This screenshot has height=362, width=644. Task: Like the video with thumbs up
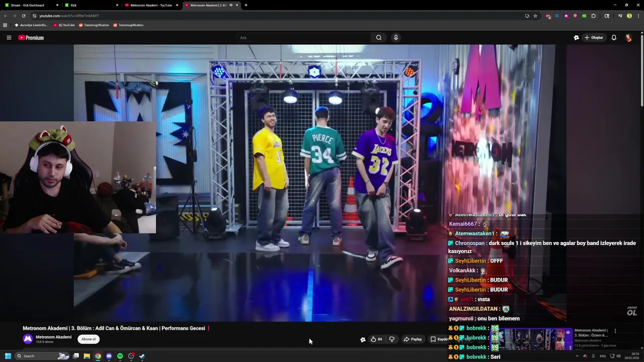click(x=376, y=339)
